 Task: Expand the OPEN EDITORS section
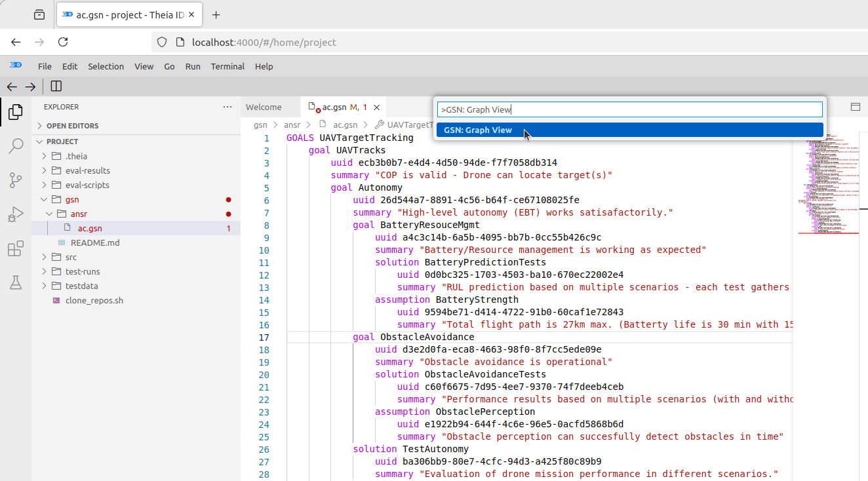click(x=39, y=126)
